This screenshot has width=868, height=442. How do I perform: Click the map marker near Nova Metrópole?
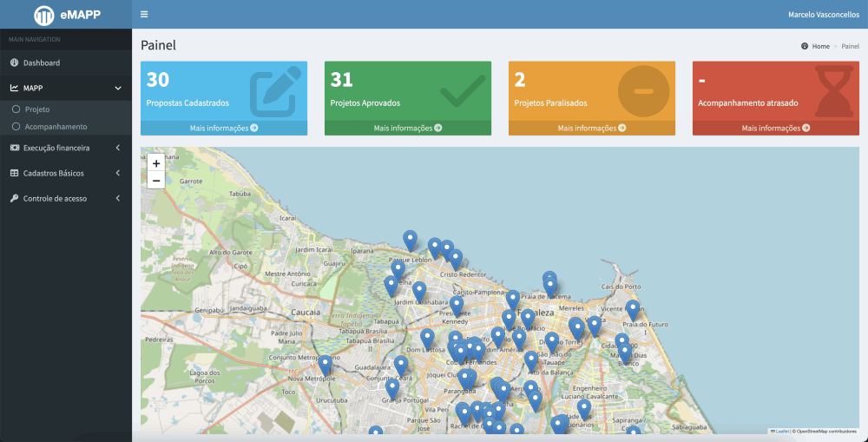point(325,365)
